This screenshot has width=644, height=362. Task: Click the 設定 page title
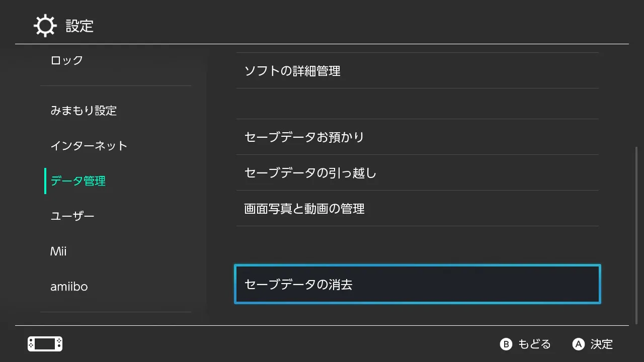coord(79,26)
